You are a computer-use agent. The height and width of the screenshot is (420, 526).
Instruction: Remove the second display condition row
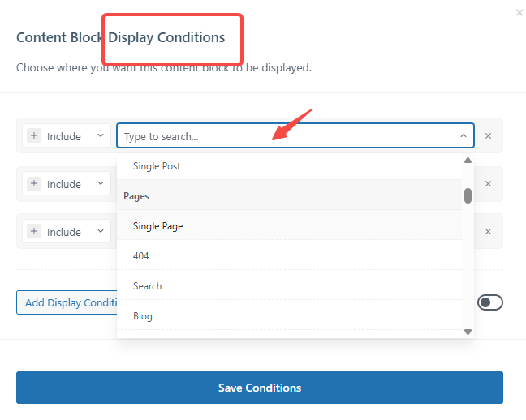click(x=488, y=184)
